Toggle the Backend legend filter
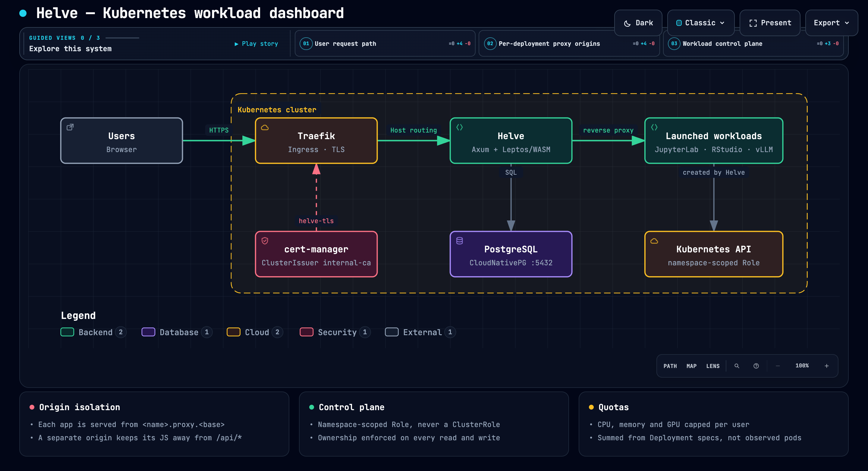Screen dimensions: 868x471 (x=94, y=332)
